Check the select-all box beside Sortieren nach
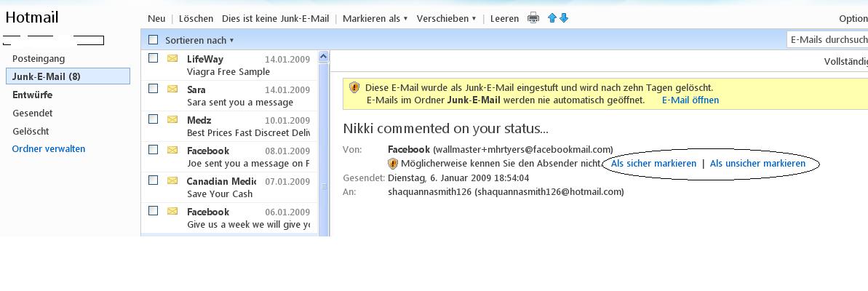The width and height of the screenshot is (868, 291). click(154, 40)
